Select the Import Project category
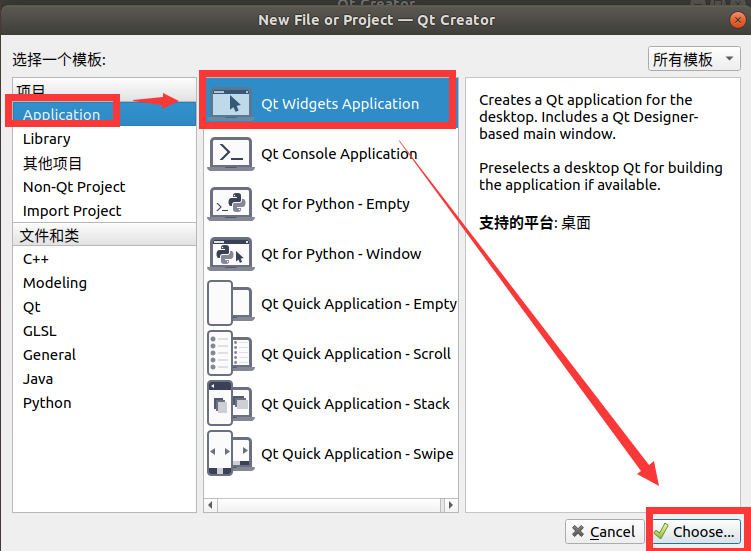The width and height of the screenshot is (751, 551). click(104, 211)
